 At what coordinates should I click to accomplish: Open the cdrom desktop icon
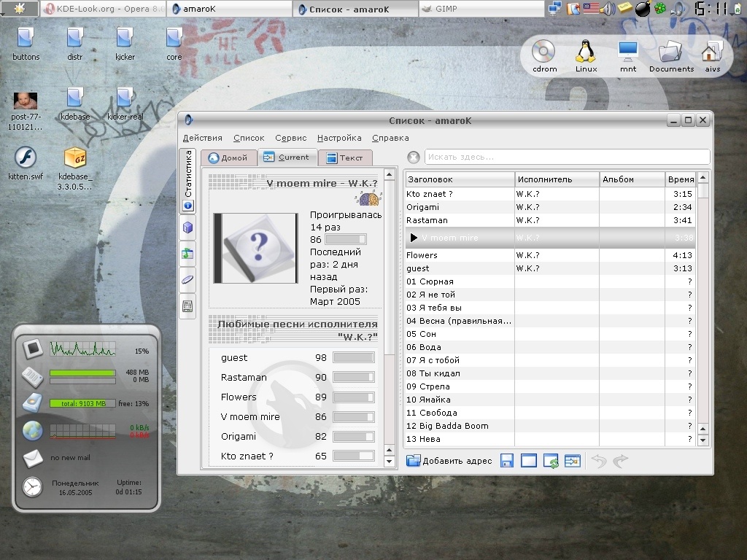pos(544,56)
